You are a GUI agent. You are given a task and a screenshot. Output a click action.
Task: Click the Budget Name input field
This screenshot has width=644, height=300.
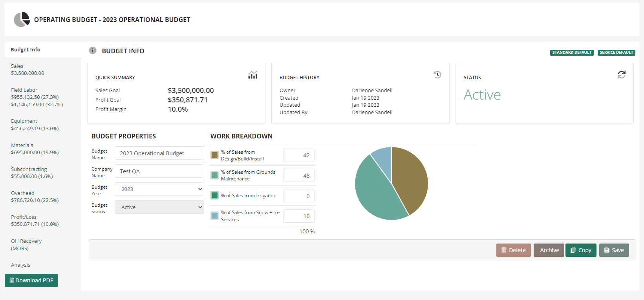click(159, 153)
